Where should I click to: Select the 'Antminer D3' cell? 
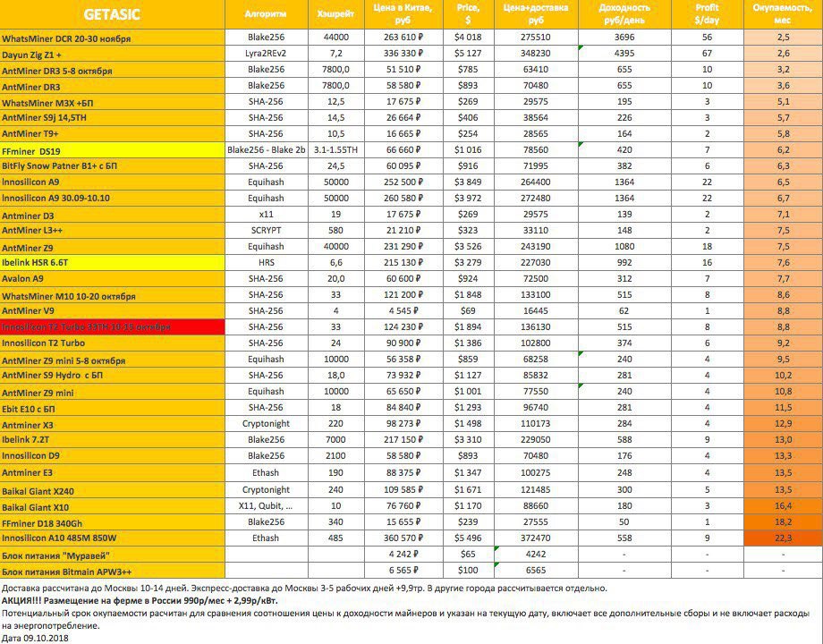113,215
